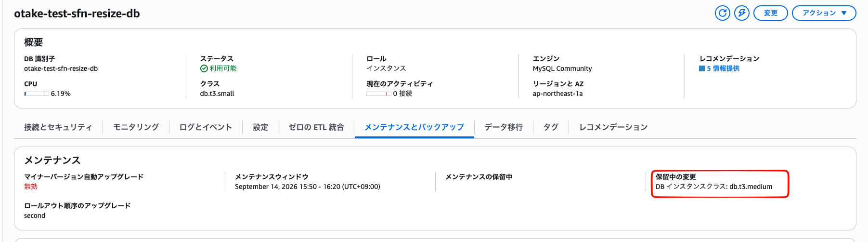
Task: Switch to the 接続とセキュリティ tab
Action: click(58, 127)
